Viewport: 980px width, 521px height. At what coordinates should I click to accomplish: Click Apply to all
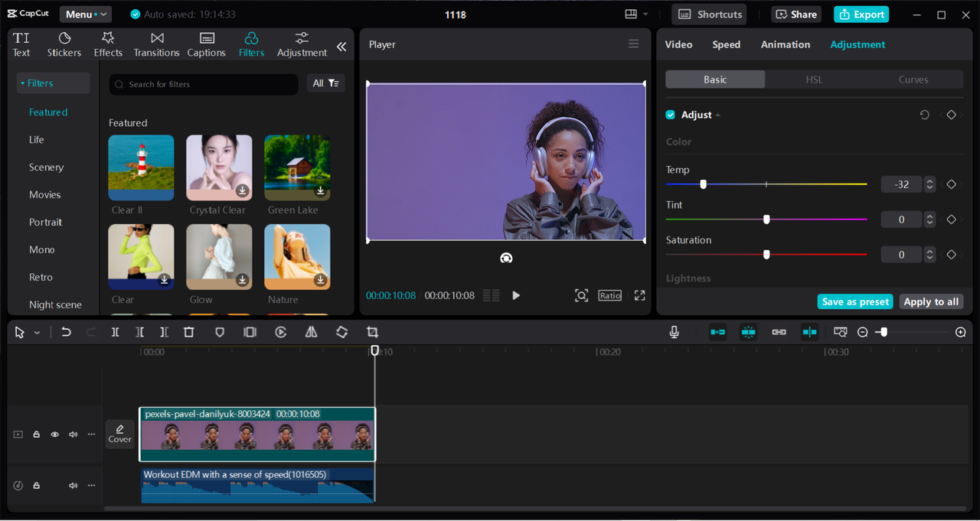click(x=931, y=302)
